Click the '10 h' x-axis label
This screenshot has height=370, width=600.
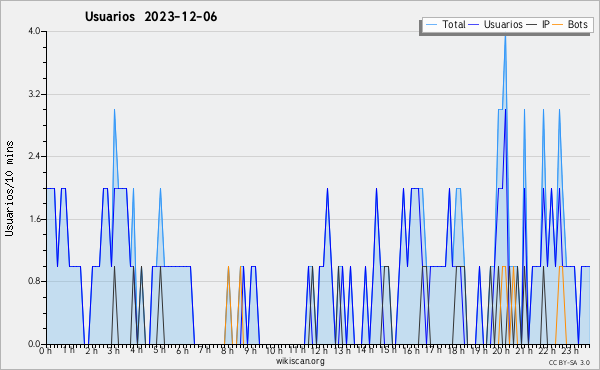274,351
